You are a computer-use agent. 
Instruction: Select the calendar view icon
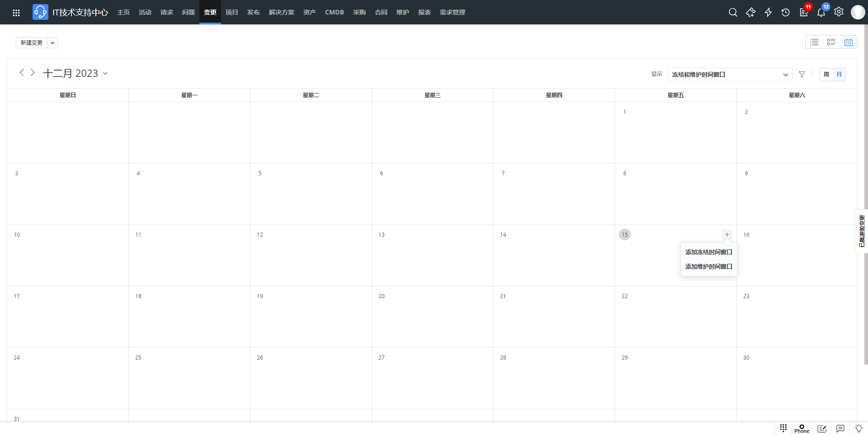(x=849, y=42)
